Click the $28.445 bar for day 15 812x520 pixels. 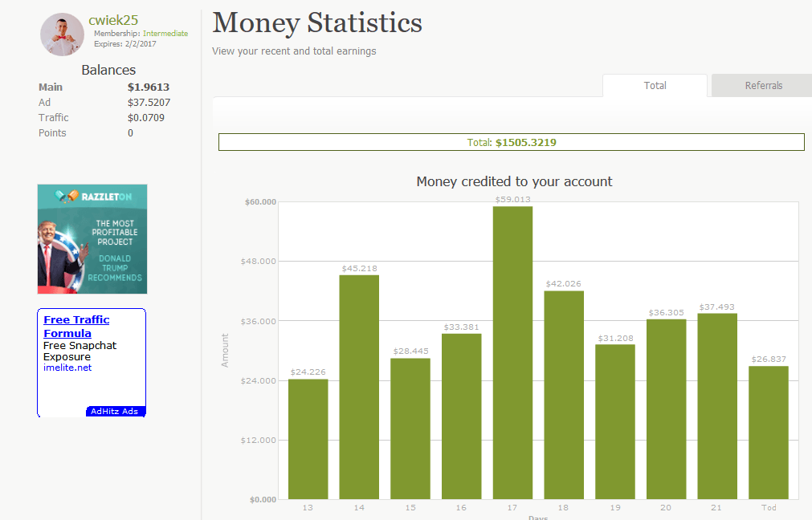[410, 429]
